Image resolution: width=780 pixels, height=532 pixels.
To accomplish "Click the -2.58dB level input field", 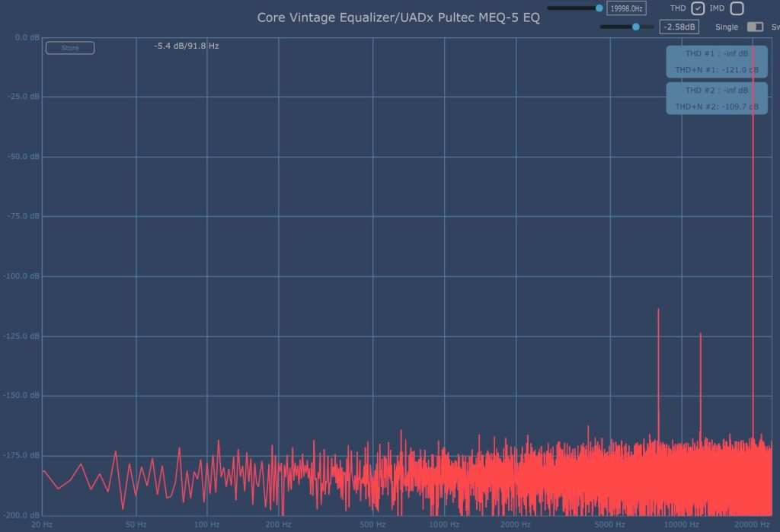I will pyautogui.click(x=679, y=27).
